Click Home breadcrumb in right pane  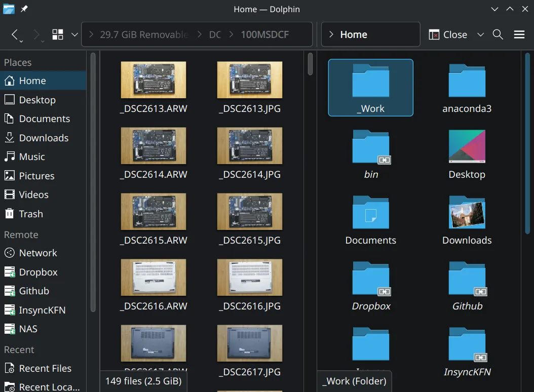point(354,34)
